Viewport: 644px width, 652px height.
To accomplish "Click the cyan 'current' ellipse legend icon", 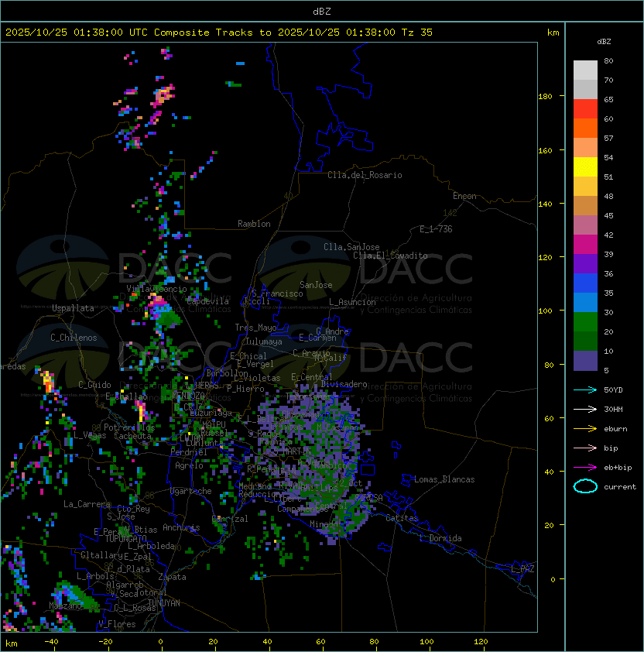I will pos(585,486).
